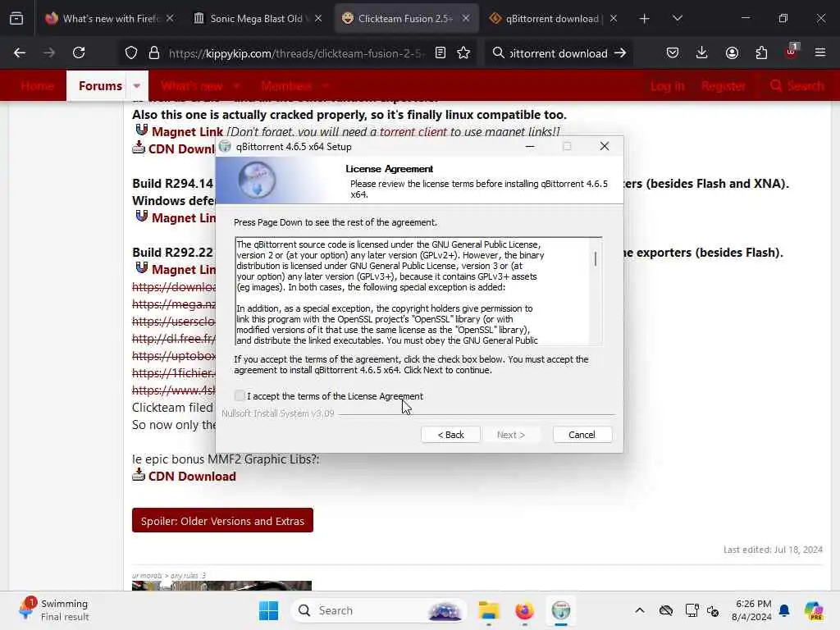Bookmark this page with star icon

coord(464,52)
